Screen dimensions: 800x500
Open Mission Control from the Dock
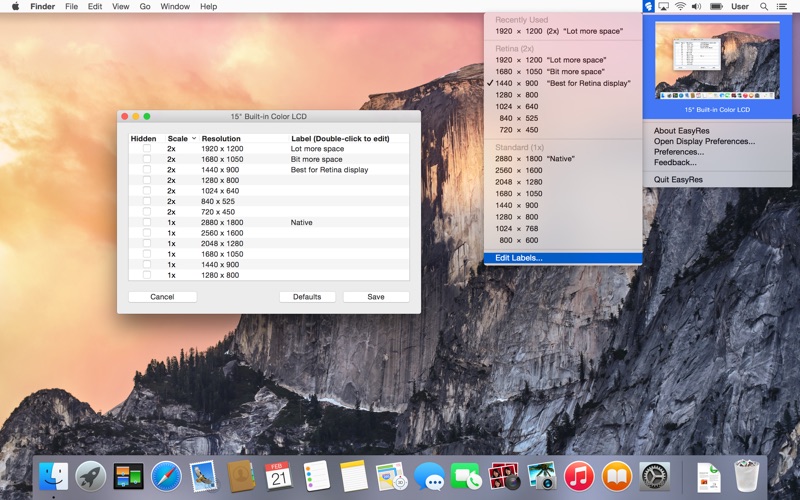pos(128,477)
